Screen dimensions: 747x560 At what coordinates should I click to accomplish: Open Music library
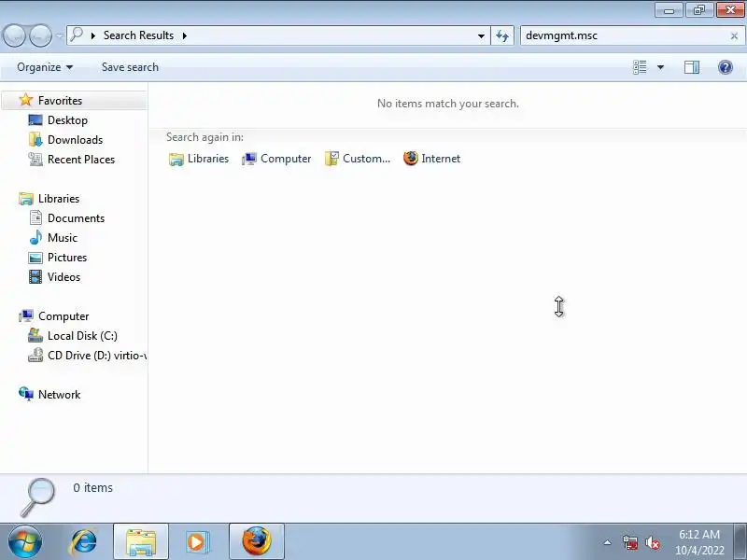(x=62, y=238)
